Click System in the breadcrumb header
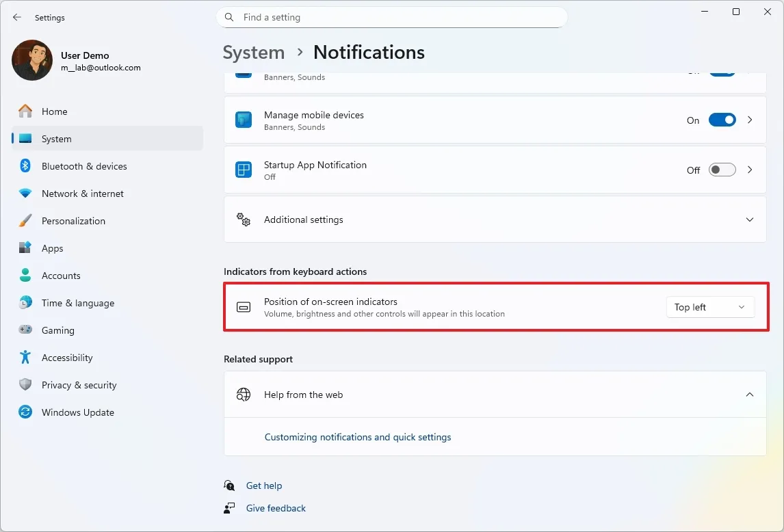 (254, 52)
